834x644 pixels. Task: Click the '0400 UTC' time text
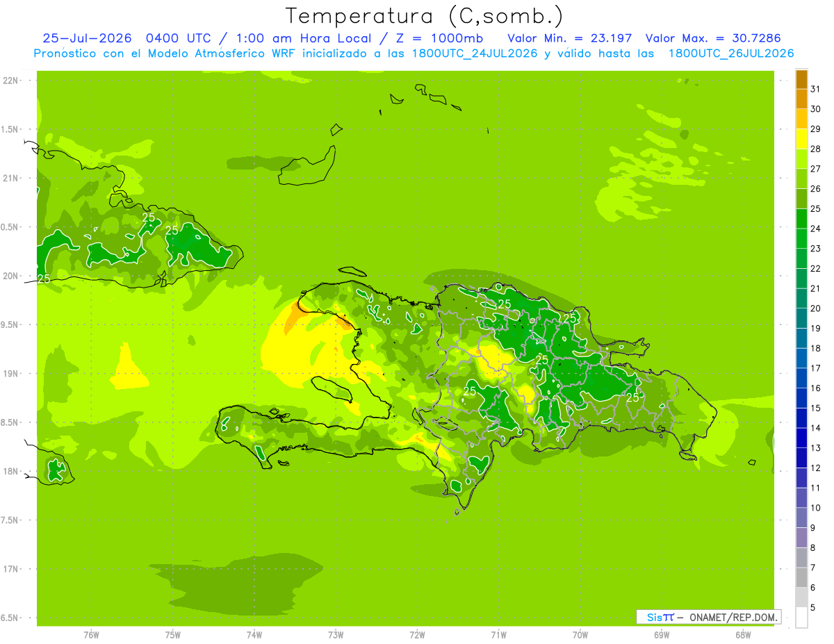(178, 38)
